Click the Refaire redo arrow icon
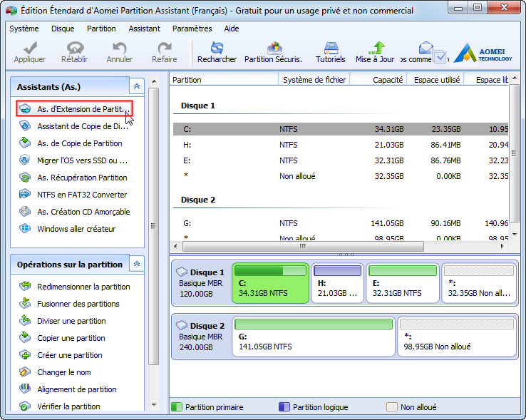 165,48
